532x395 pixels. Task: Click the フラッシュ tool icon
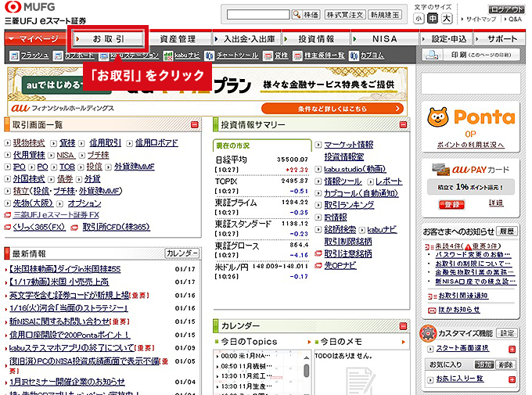pyautogui.click(x=14, y=56)
